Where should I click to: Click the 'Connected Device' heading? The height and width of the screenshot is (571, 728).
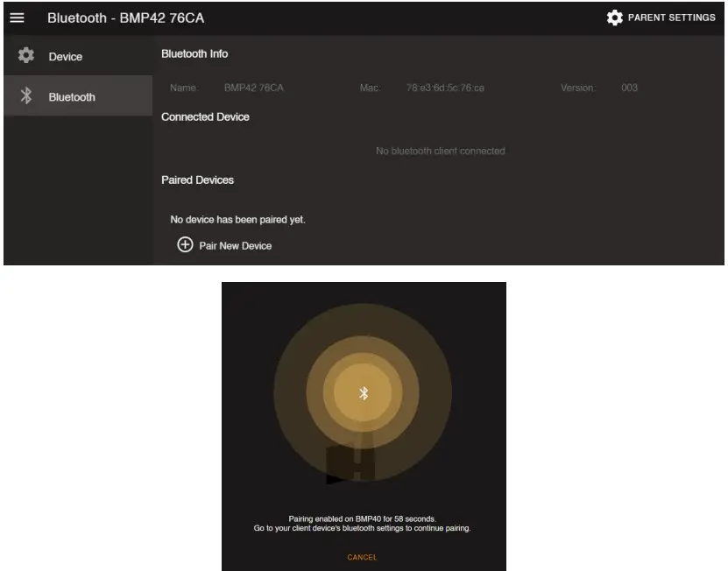tap(205, 117)
